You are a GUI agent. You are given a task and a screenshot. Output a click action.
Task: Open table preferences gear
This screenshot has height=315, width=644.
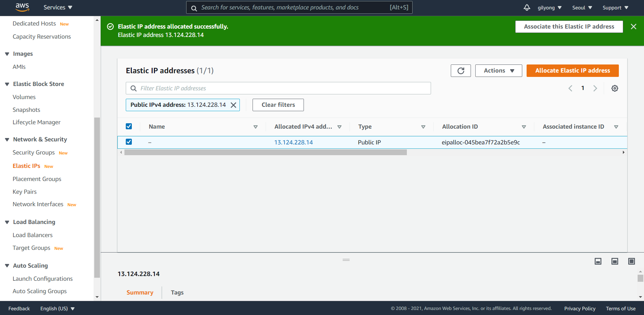pyautogui.click(x=615, y=88)
